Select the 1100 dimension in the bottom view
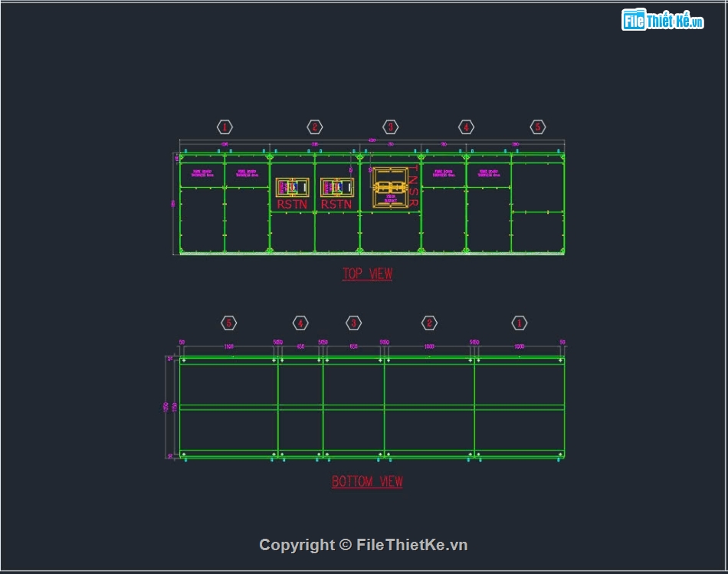 229,346
